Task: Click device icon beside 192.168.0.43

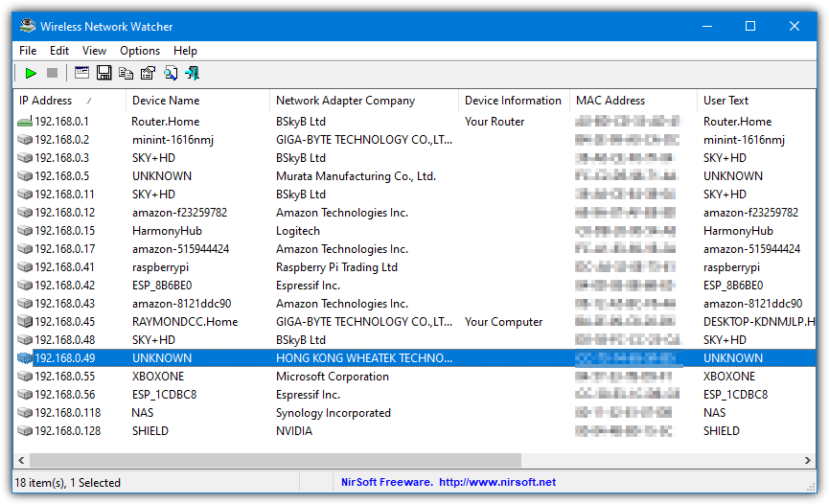Action: (x=25, y=304)
